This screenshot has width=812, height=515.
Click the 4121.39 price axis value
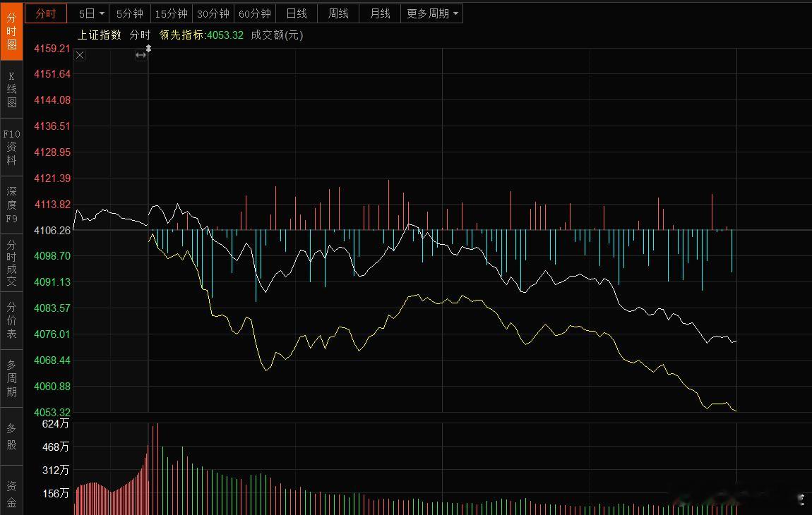point(52,178)
